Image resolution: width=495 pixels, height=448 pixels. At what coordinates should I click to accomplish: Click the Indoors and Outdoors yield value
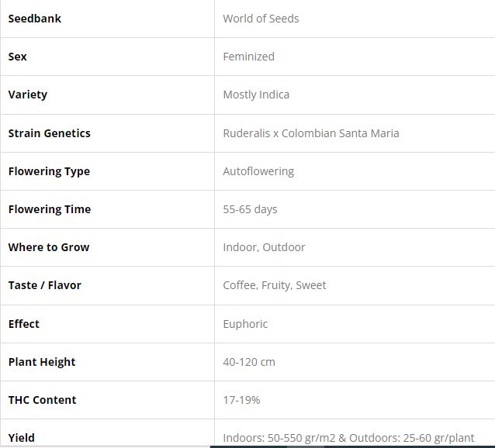point(348,438)
